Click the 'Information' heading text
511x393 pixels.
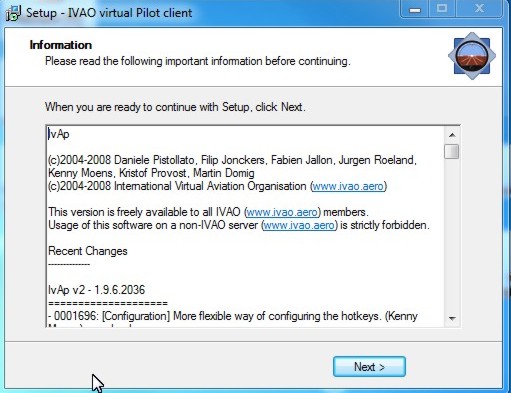[61, 45]
